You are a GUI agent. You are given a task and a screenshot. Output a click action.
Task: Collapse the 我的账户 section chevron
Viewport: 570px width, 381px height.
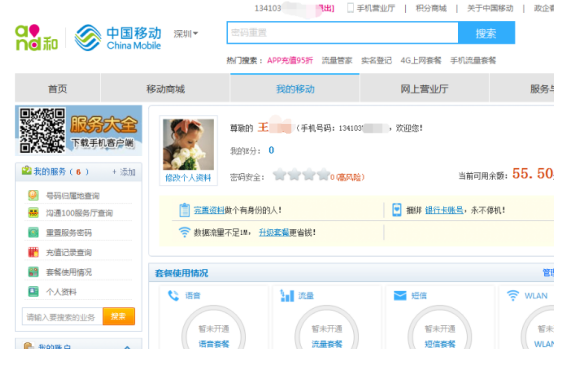pyautogui.click(x=127, y=347)
